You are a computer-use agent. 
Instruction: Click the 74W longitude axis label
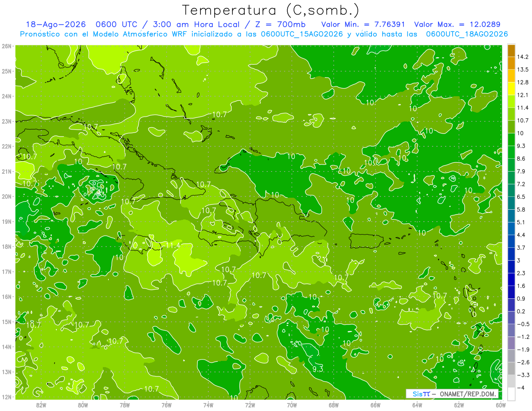click(x=208, y=405)
